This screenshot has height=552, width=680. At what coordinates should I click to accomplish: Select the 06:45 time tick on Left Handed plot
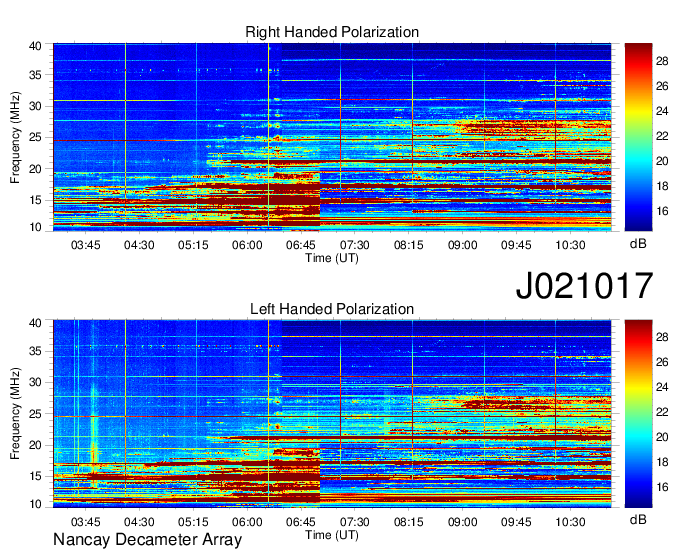coord(301,522)
